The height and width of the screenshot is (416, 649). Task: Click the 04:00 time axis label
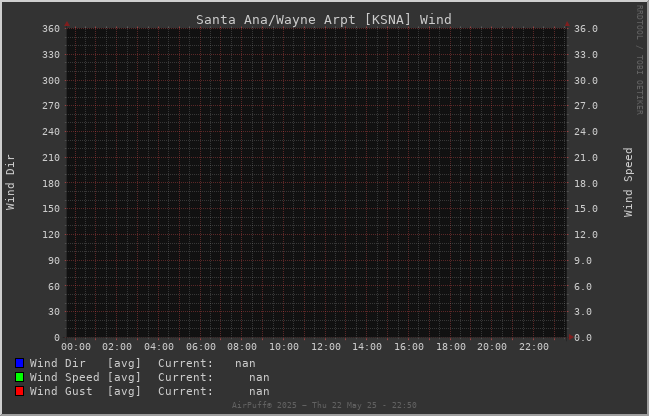pyautogui.click(x=159, y=347)
